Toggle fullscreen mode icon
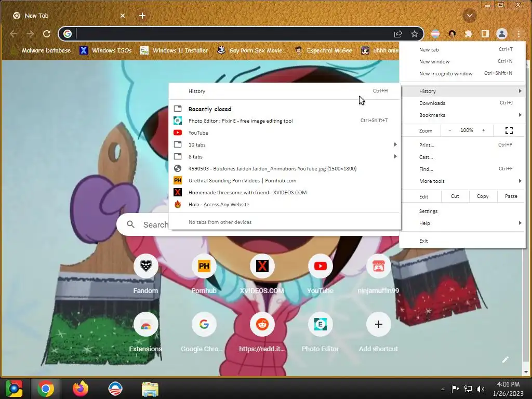The image size is (532, 399). click(x=509, y=130)
